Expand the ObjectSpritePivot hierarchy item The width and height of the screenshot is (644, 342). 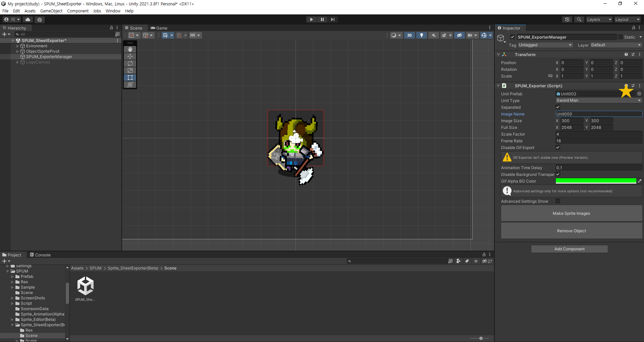coord(18,51)
